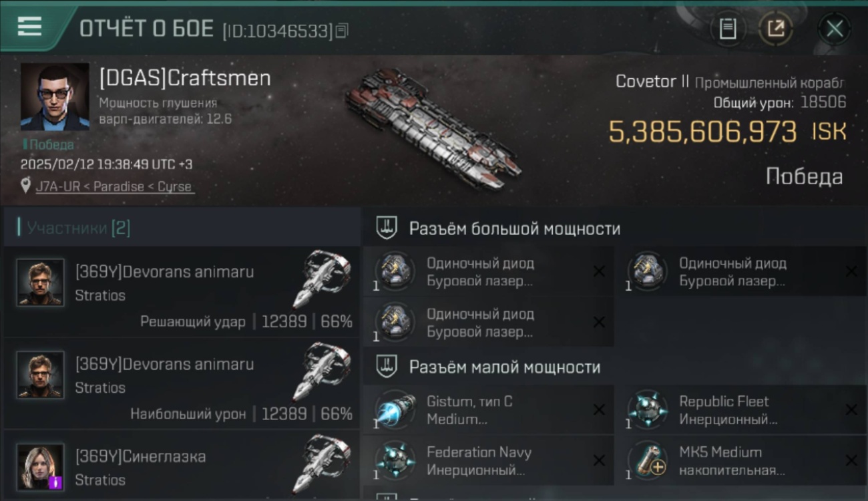
Task: Follow the J7A-UR location link
Action: click(x=114, y=186)
